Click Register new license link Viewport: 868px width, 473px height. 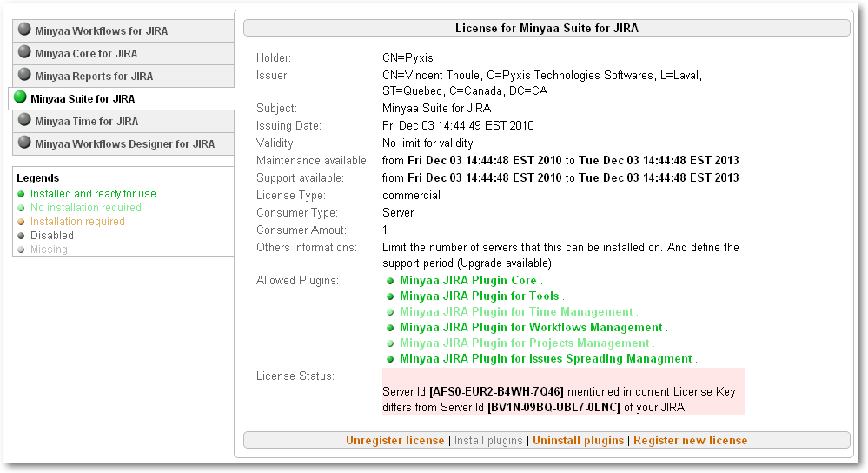(x=690, y=440)
